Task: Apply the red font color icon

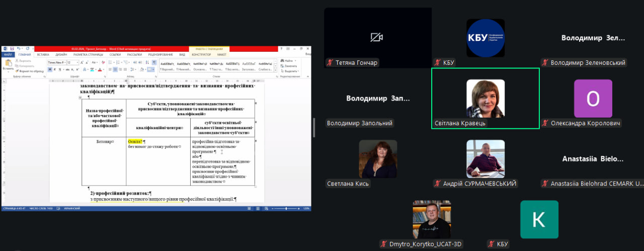Action: [100, 69]
